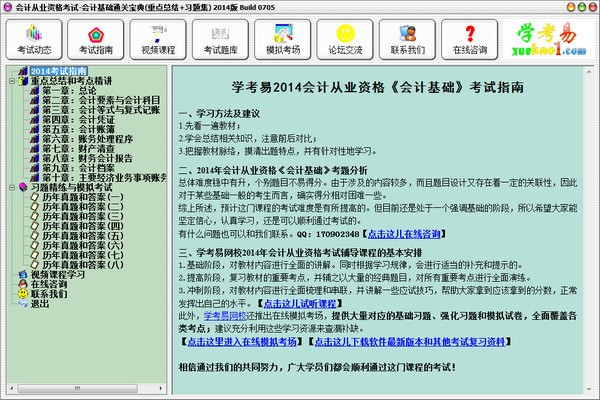Click the book icon beside 第七章：财产清查

click(x=34, y=149)
